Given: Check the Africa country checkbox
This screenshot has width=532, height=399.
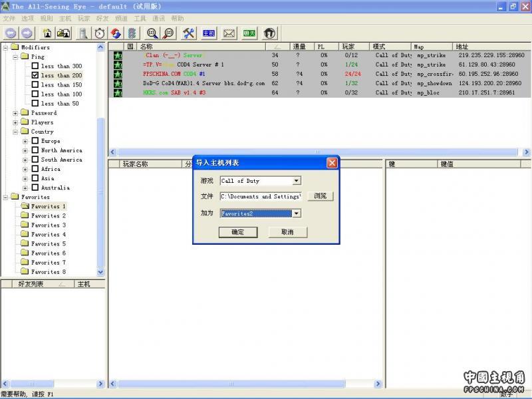Looking at the screenshot, I should (x=35, y=169).
